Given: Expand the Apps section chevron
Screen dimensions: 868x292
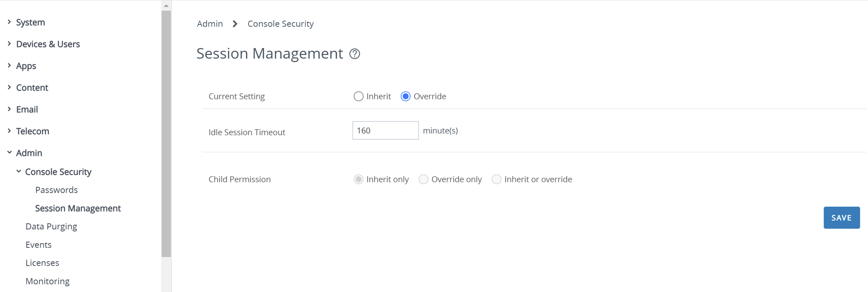Looking at the screenshot, I should (9, 66).
